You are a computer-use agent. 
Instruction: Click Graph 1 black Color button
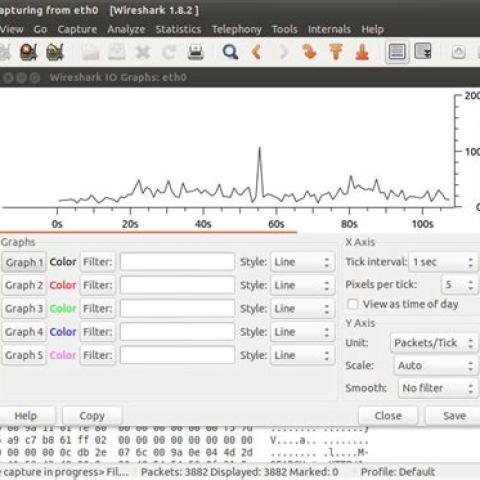pyautogui.click(x=63, y=262)
